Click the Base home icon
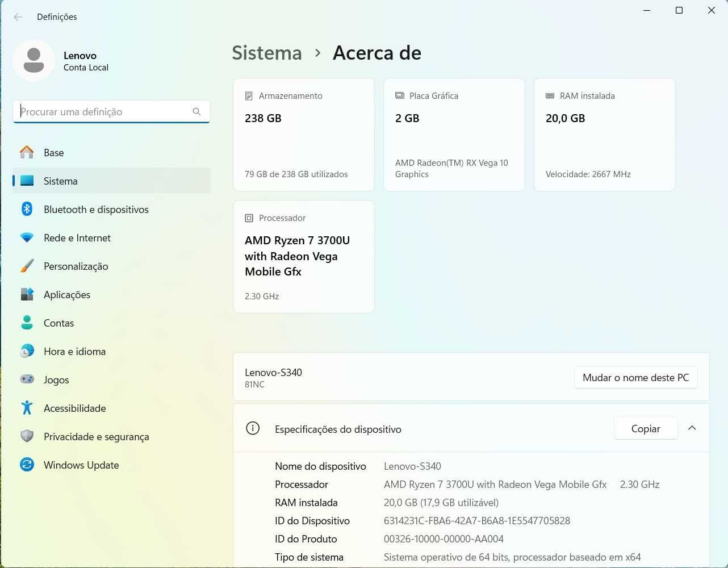Screen dimensions: 728x568 [27, 152]
